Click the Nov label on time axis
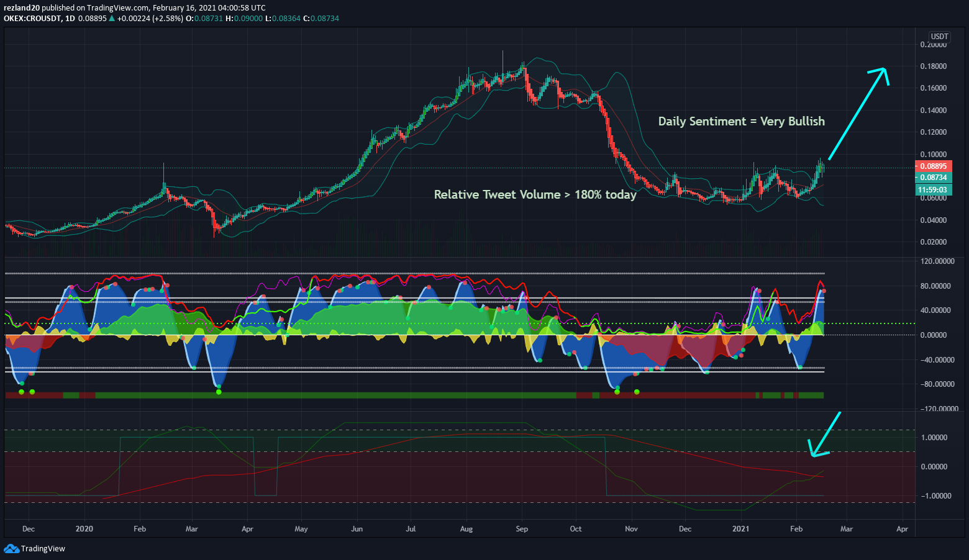Image resolution: width=969 pixels, height=560 pixels. [631, 529]
